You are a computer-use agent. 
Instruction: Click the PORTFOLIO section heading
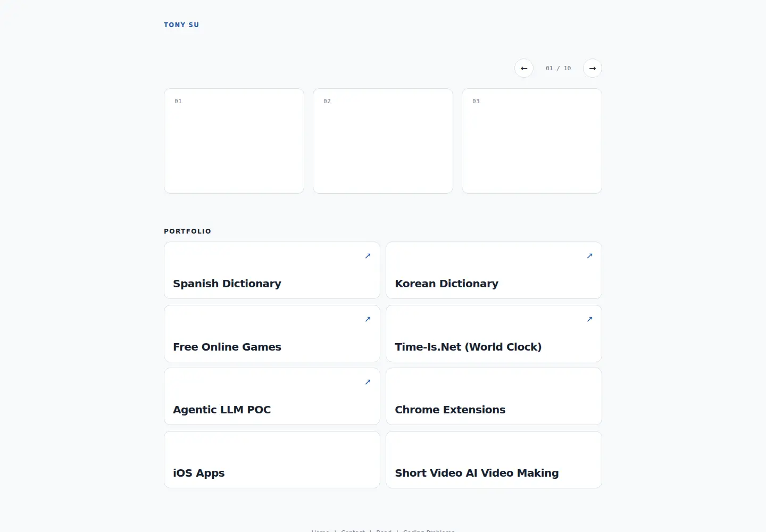point(187,231)
